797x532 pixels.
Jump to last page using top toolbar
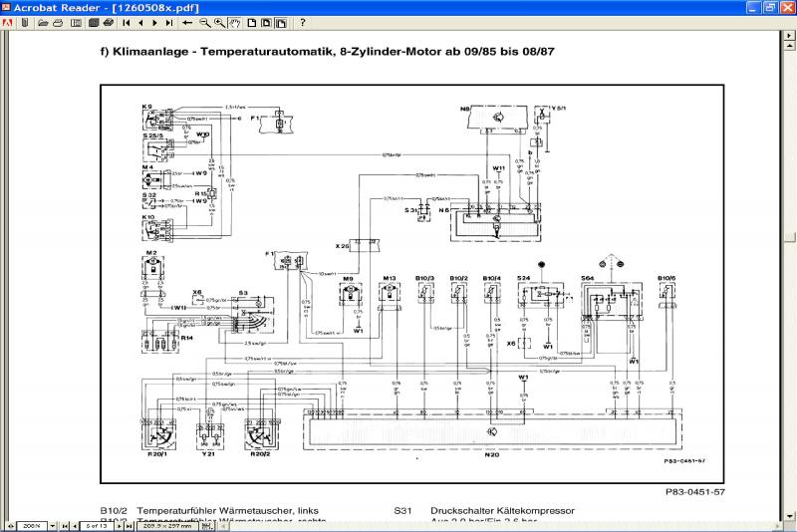click(x=169, y=22)
